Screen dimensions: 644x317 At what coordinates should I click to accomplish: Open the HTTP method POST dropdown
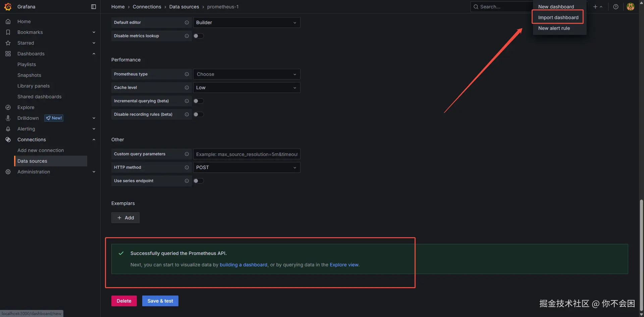pos(247,167)
